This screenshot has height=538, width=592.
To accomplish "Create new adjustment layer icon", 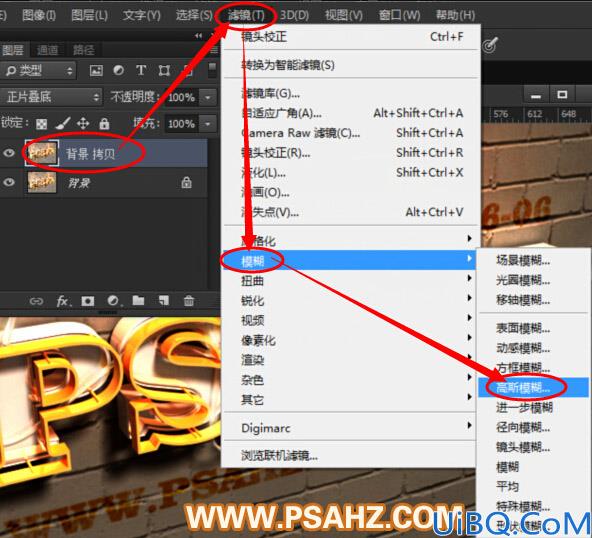I will tap(113, 301).
